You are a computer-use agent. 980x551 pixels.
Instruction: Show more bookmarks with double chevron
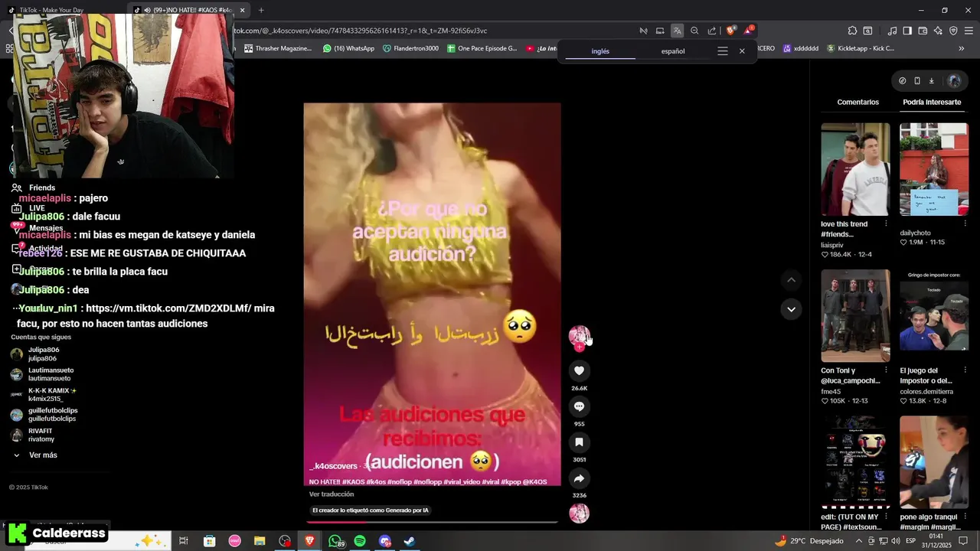[x=961, y=48]
